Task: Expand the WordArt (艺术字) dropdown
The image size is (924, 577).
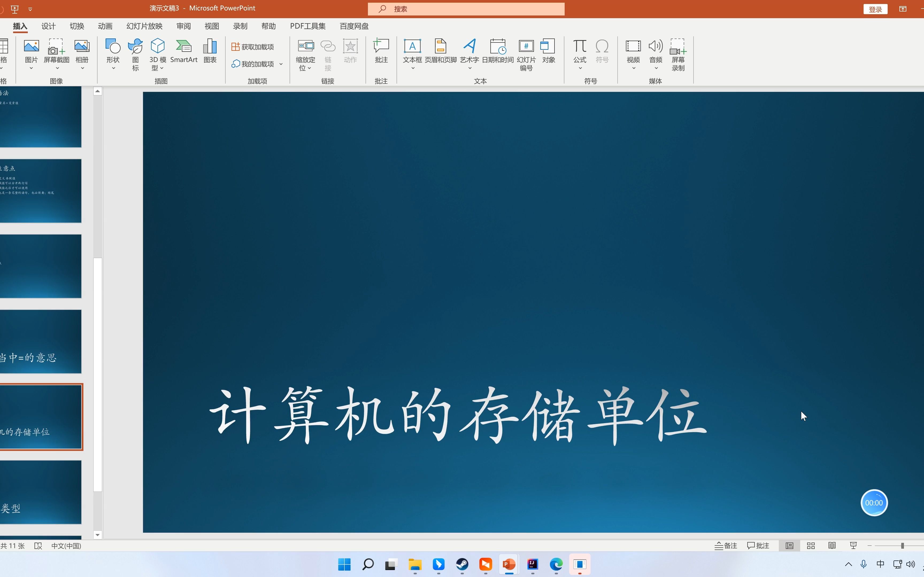Action: tap(470, 68)
